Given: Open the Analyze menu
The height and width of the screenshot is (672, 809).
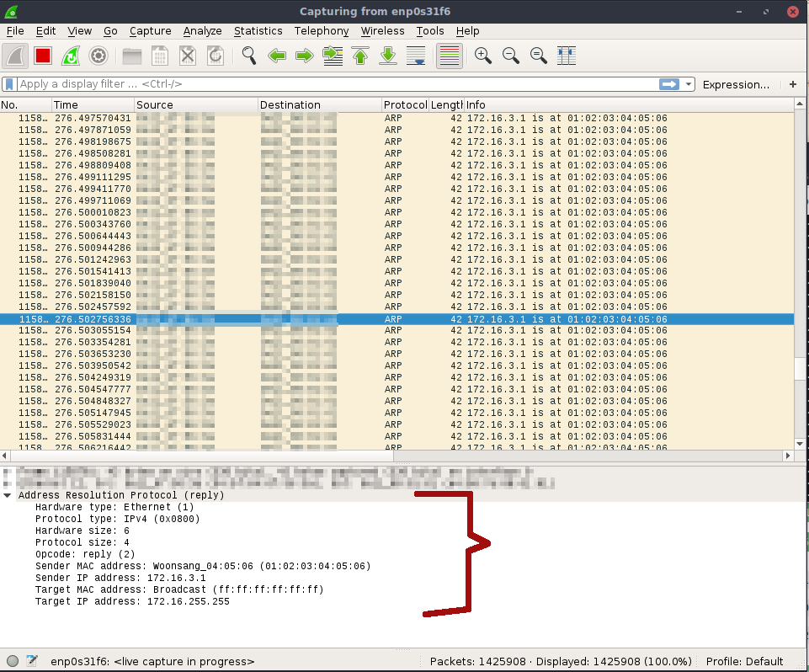Looking at the screenshot, I should (202, 31).
